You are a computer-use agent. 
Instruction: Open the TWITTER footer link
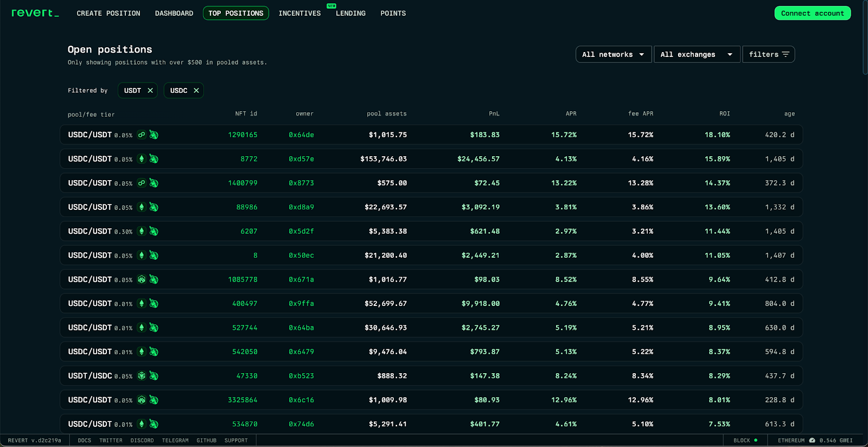point(111,440)
